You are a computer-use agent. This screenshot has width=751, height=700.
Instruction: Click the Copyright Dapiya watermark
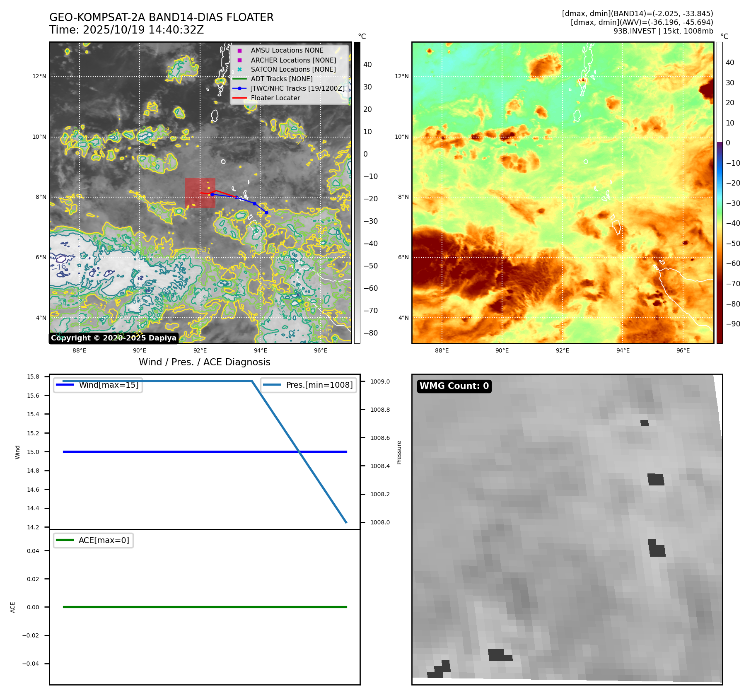pos(113,338)
